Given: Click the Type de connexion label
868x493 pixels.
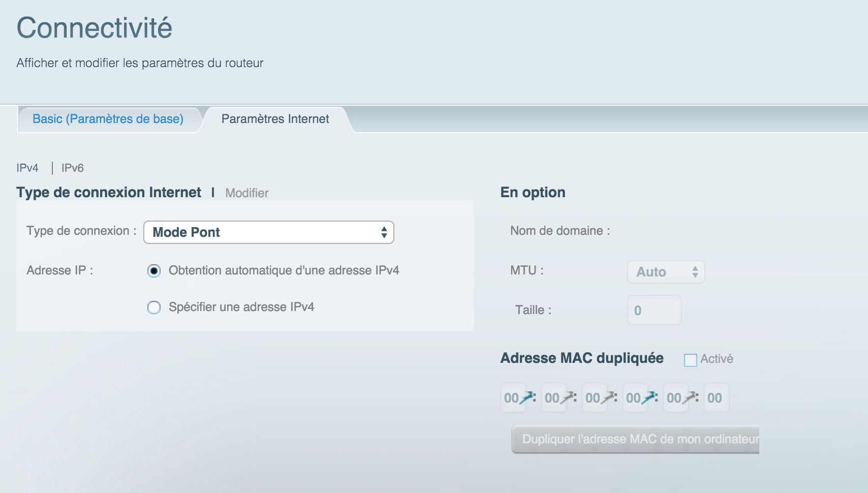Looking at the screenshot, I should point(81,231).
